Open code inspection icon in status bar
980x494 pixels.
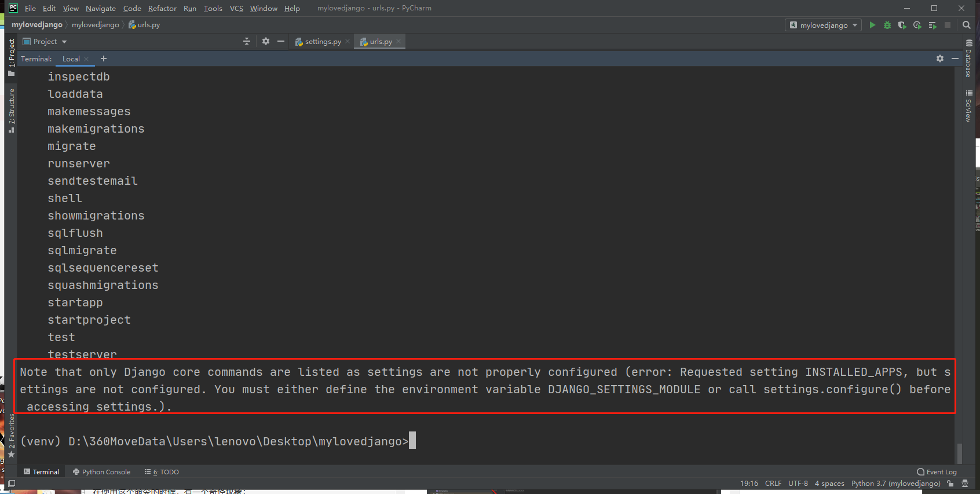click(x=965, y=484)
